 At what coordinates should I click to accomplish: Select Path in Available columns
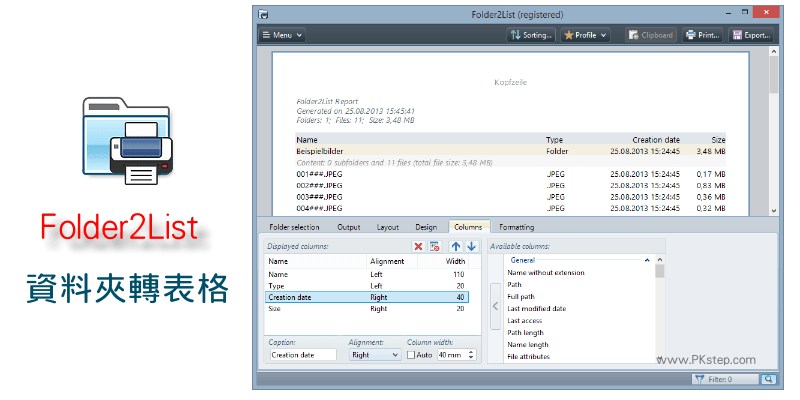coord(514,285)
